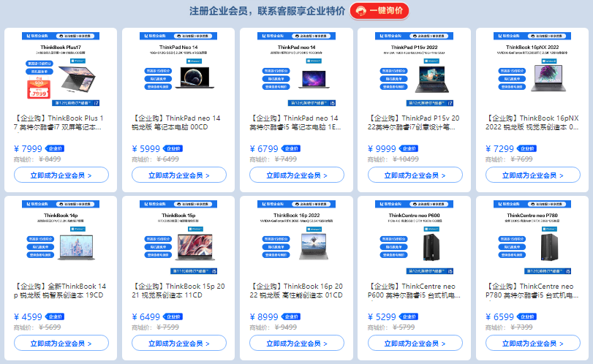Screen dimensions: 593x364
Task: Click the crossed-out ¥7599 mall price
Action: [168, 327]
